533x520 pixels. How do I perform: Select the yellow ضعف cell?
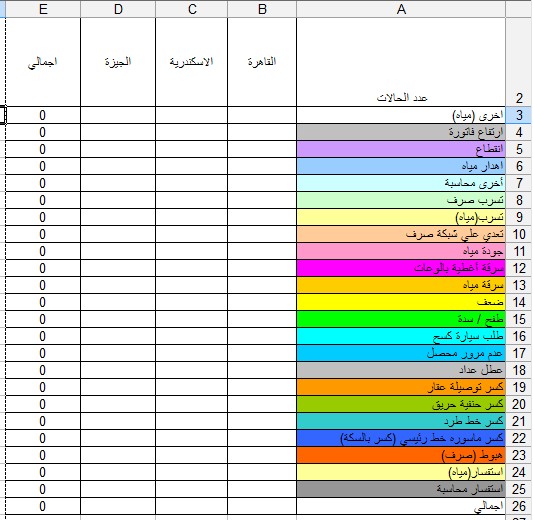pos(401,302)
